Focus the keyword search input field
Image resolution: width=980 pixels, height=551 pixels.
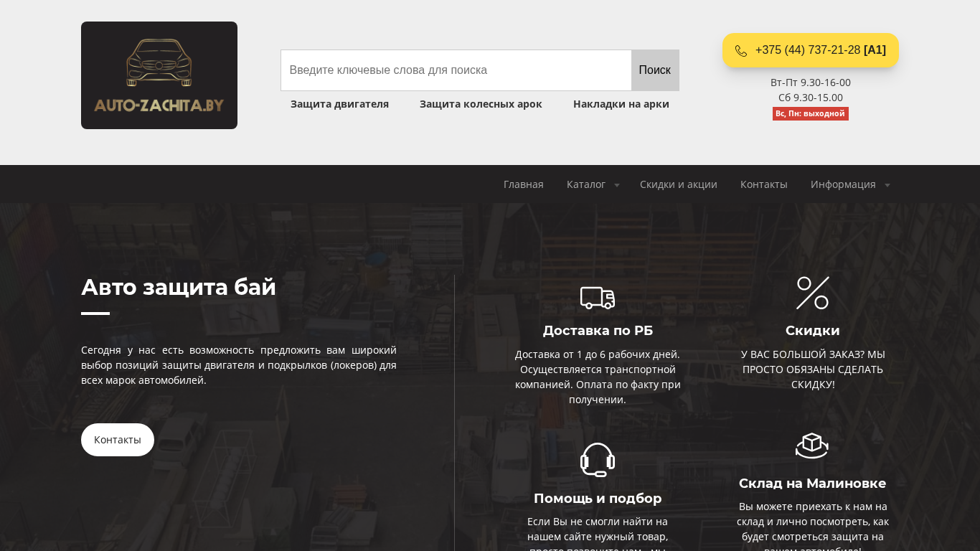pyautogui.click(x=456, y=70)
